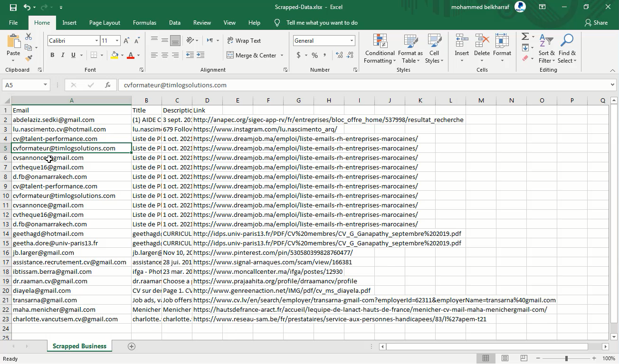Increase the cell indent
The width and height of the screenshot is (619, 364).
(200, 56)
